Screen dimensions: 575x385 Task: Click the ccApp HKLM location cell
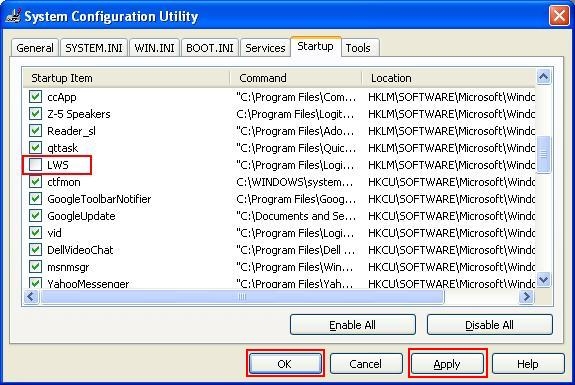451,97
